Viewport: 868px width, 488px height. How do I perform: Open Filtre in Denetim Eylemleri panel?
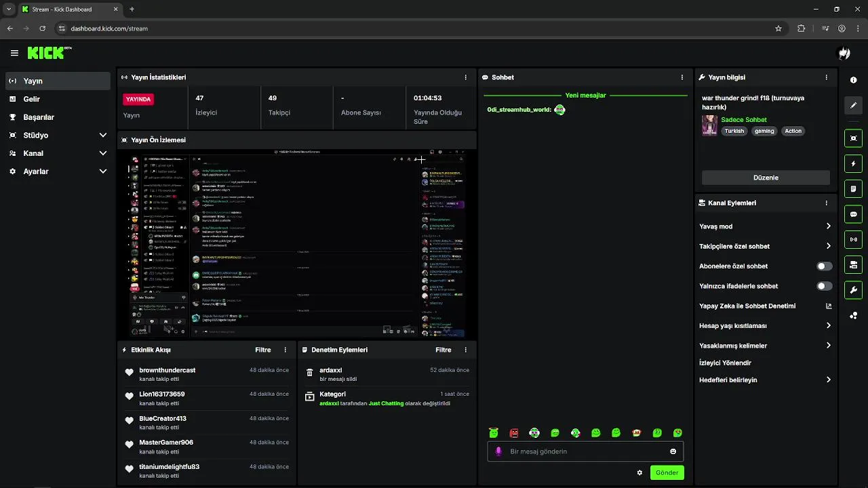click(443, 350)
